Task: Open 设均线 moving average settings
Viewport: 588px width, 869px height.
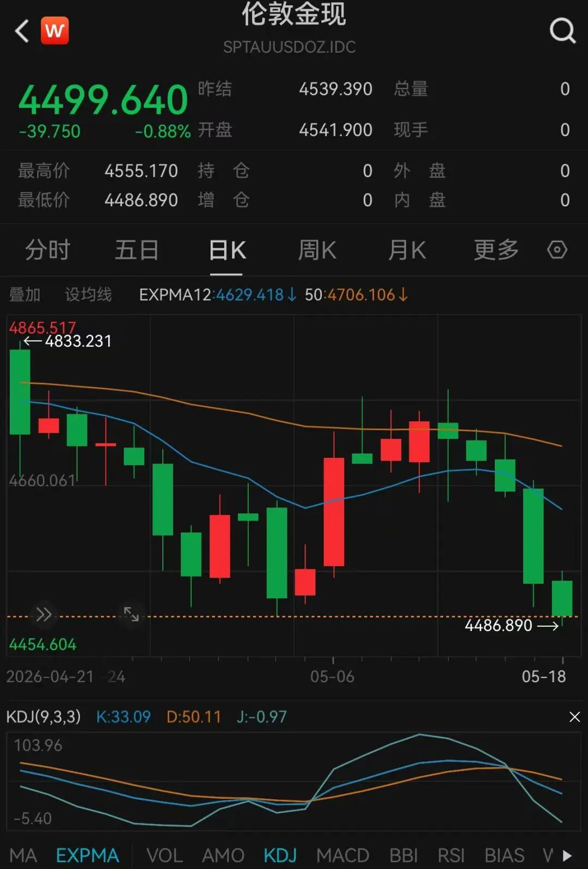Action: (88, 295)
